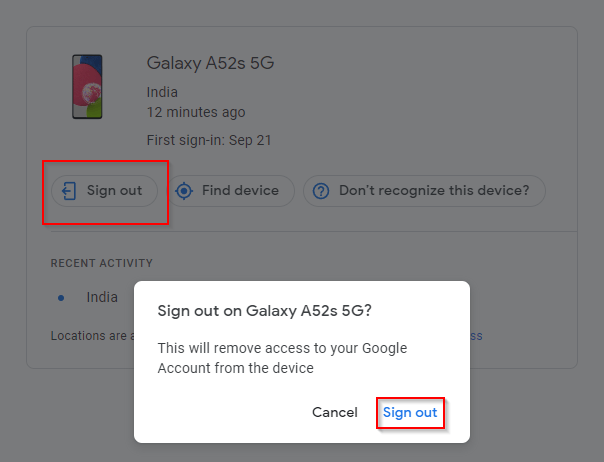
Task: Click the Galaxy A52s 5G phone image
Action: click(87, 87)
